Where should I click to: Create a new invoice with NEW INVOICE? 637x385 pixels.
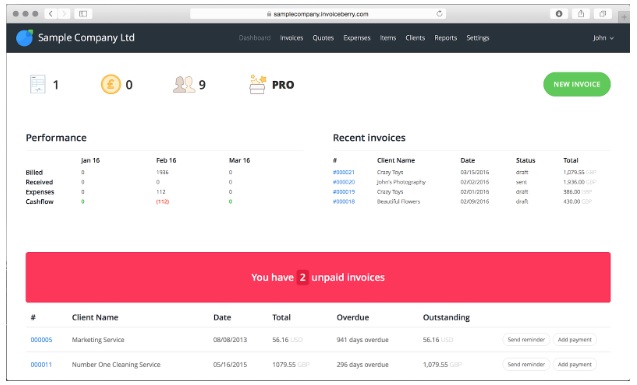576,84
